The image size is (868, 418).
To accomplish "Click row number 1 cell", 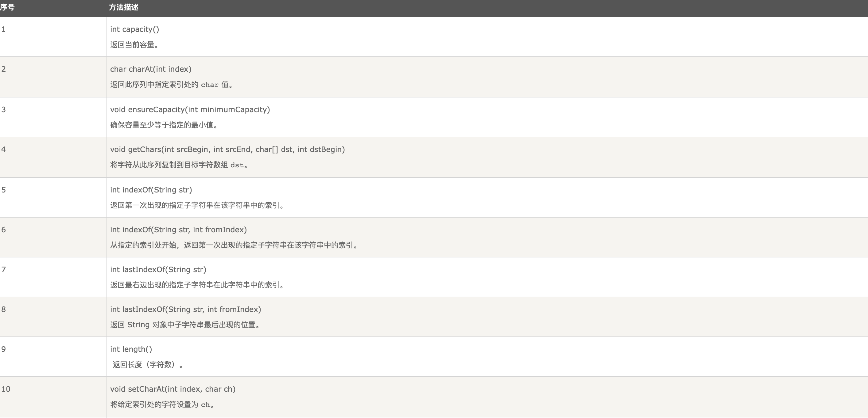I will 4,29.
